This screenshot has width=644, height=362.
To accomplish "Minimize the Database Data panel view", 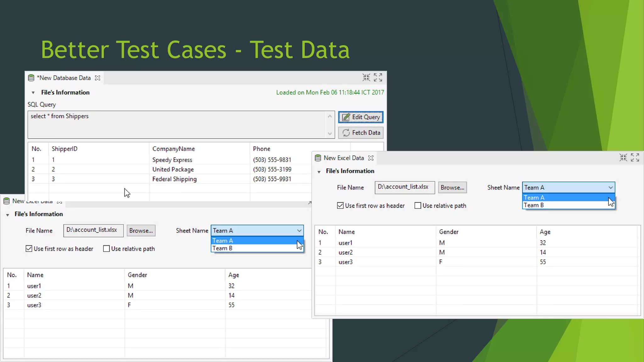I will (x=366, y=77).
